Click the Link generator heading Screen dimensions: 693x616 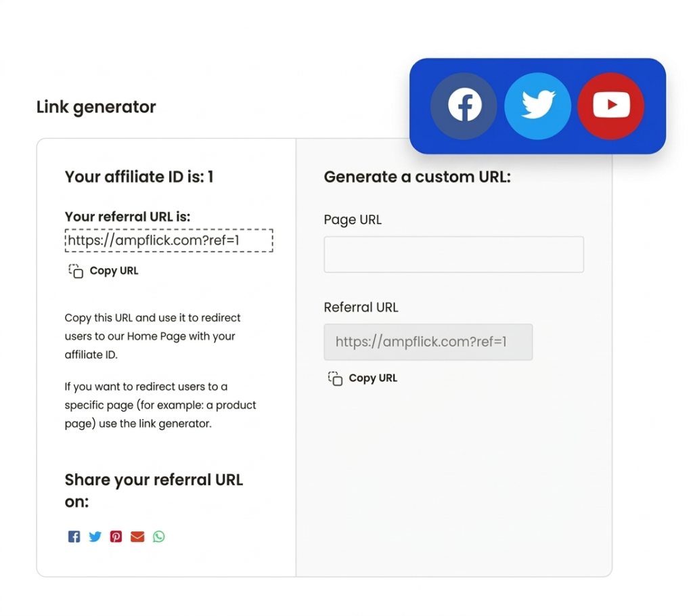coord(96,107)
